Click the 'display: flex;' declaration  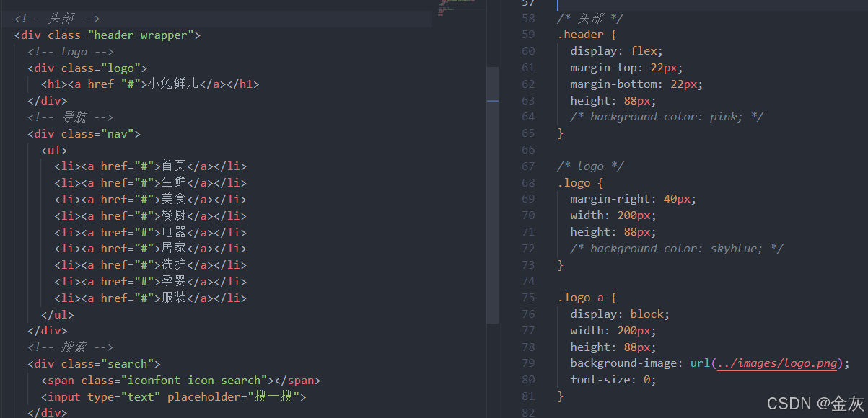point(616,51)
